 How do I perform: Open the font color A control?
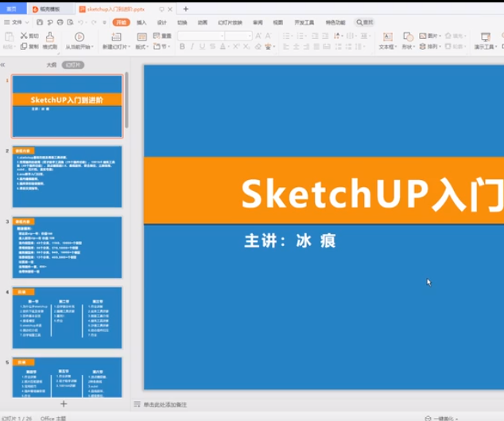click(x=224, y=47)
